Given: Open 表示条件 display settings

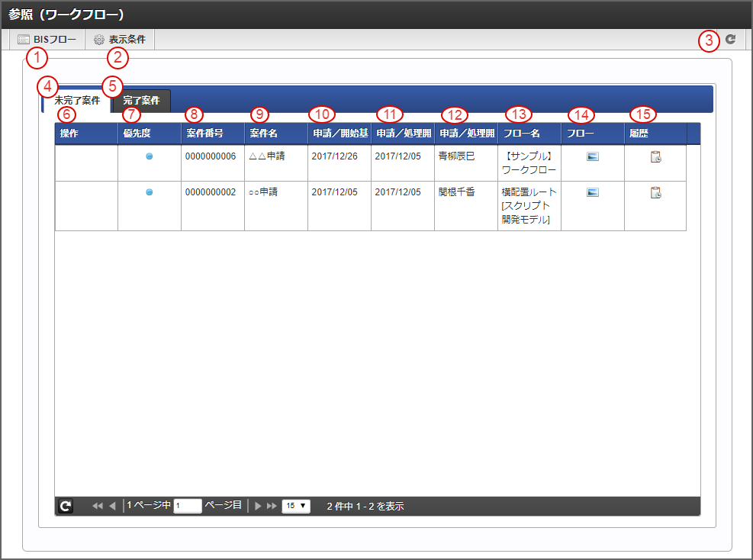Looking at the screenshot, I should (120, 40).
